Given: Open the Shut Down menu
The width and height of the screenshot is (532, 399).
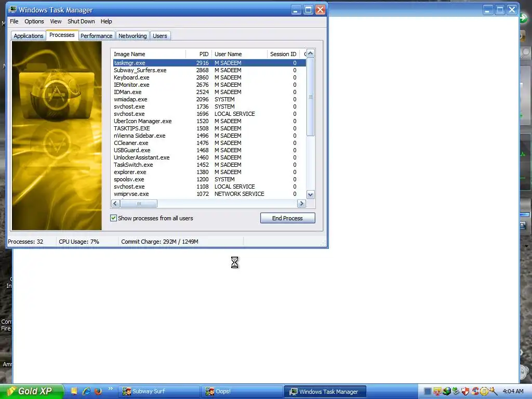Looking at the screenshot, I should tap(81, 21).
